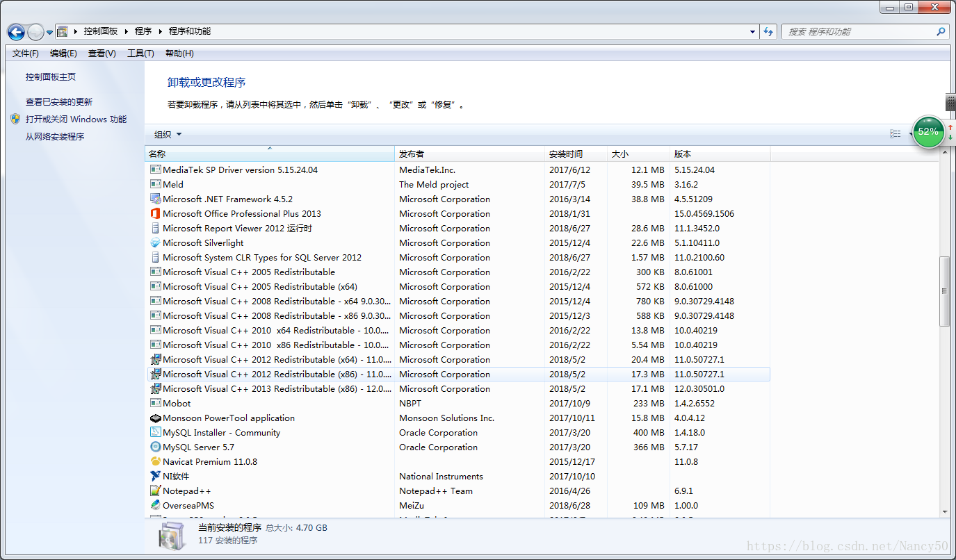Click the scrollbar up arrow of program list

coord(944,152)
